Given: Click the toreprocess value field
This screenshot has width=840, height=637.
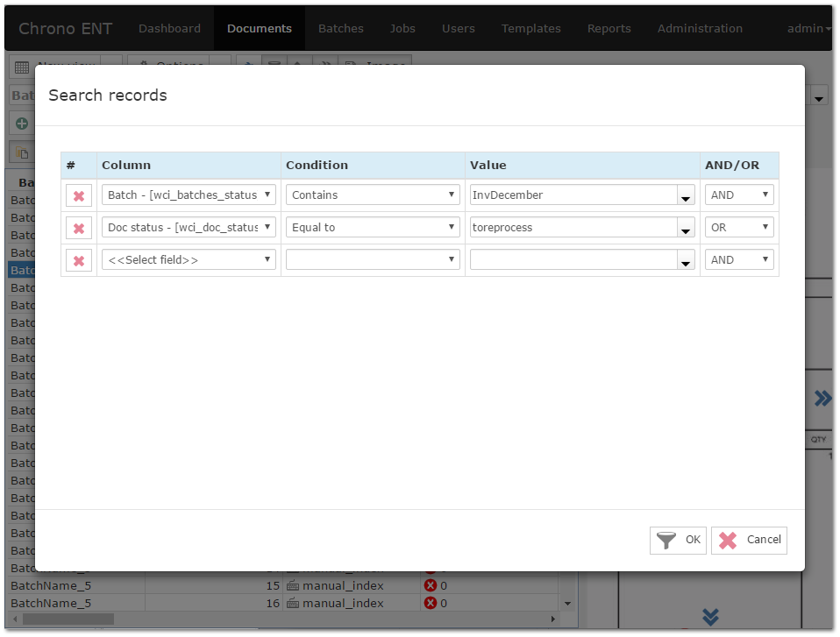Looking at the screenshot, I should coord(573,228).
